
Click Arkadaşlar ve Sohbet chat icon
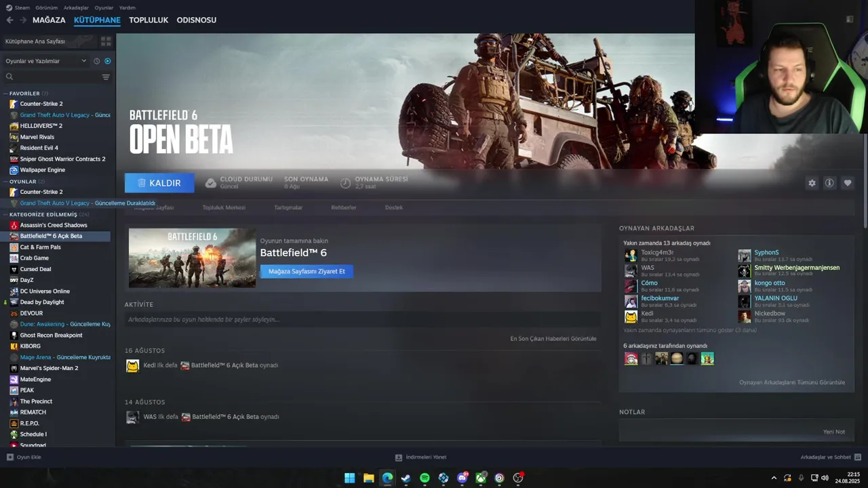(x=857, y=457)
